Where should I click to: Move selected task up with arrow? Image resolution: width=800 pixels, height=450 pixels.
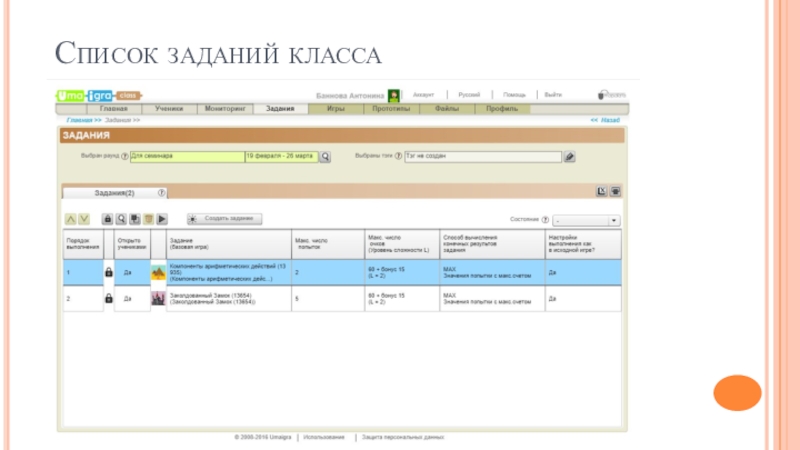pos(70,219)
